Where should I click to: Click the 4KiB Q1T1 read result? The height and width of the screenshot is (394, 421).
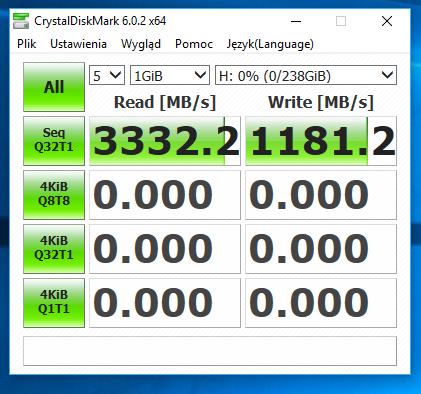tap(165, 303)
